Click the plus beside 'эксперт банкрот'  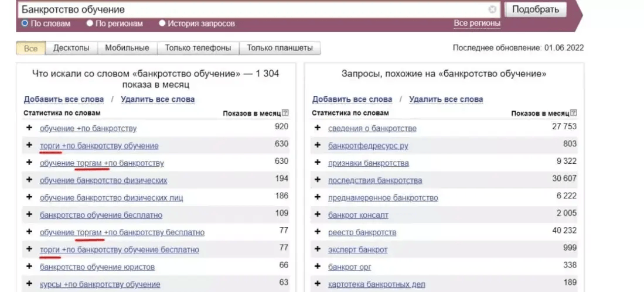318,249
